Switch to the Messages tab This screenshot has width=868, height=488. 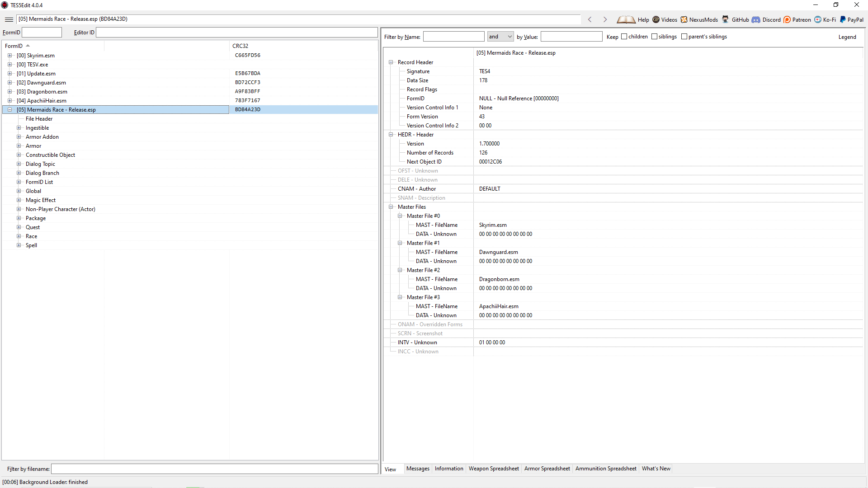coord(418,469)
